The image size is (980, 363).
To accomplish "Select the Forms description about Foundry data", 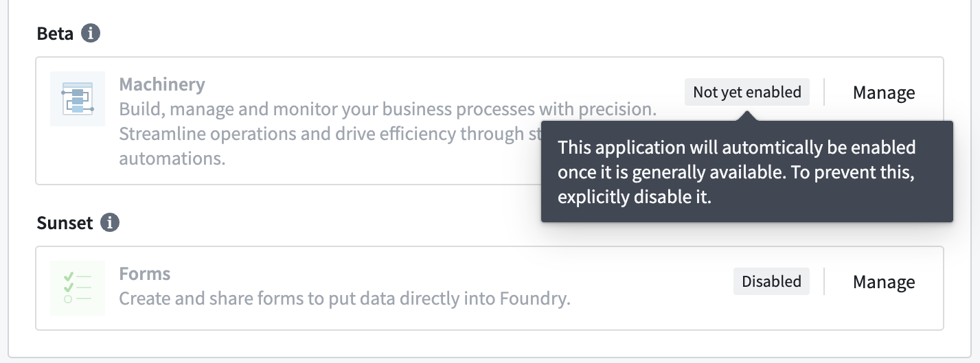I will [x=345, y=298].
